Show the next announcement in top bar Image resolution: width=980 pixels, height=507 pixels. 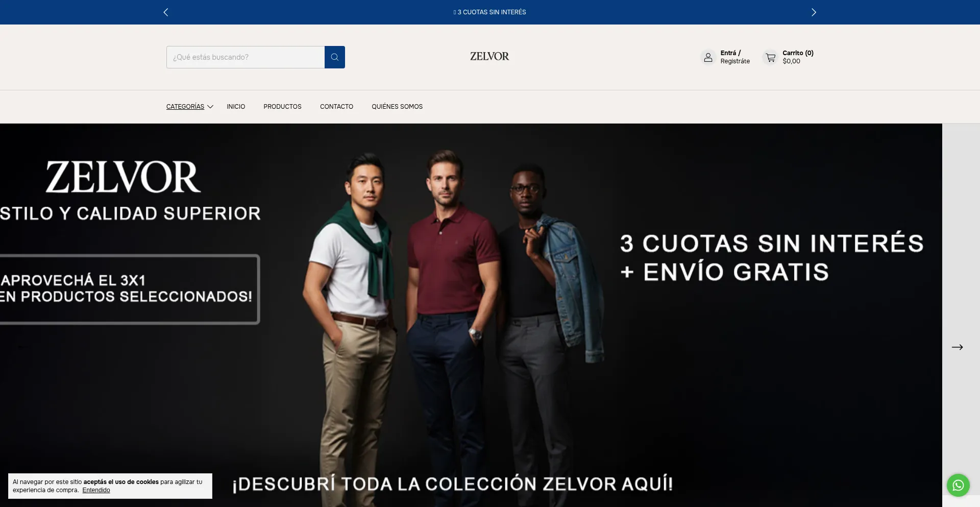[814, 12]
